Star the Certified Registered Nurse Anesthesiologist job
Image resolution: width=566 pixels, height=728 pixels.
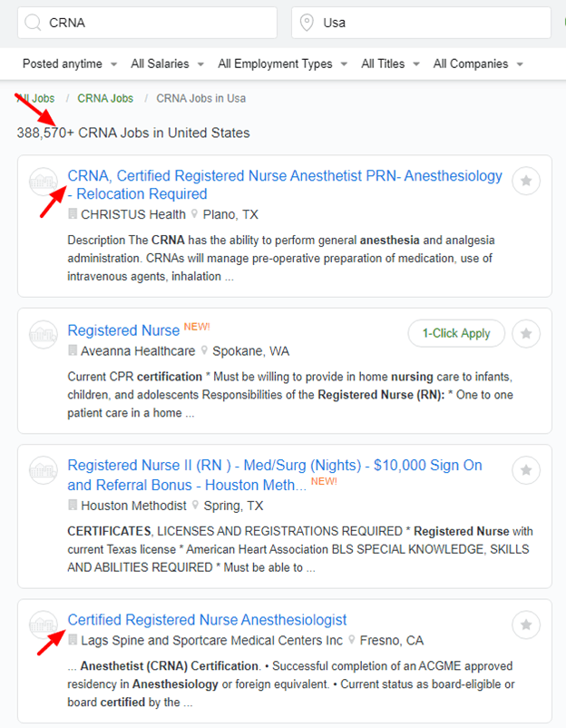coord(526,625)
